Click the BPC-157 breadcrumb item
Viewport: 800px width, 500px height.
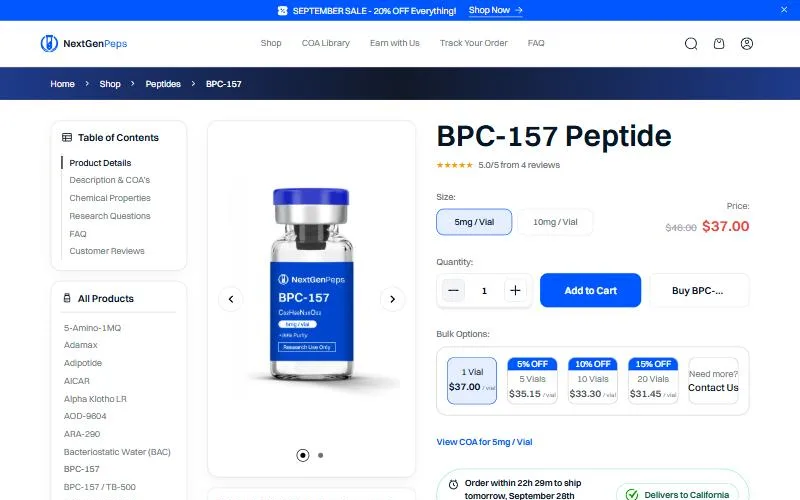(x=223, y=84)
